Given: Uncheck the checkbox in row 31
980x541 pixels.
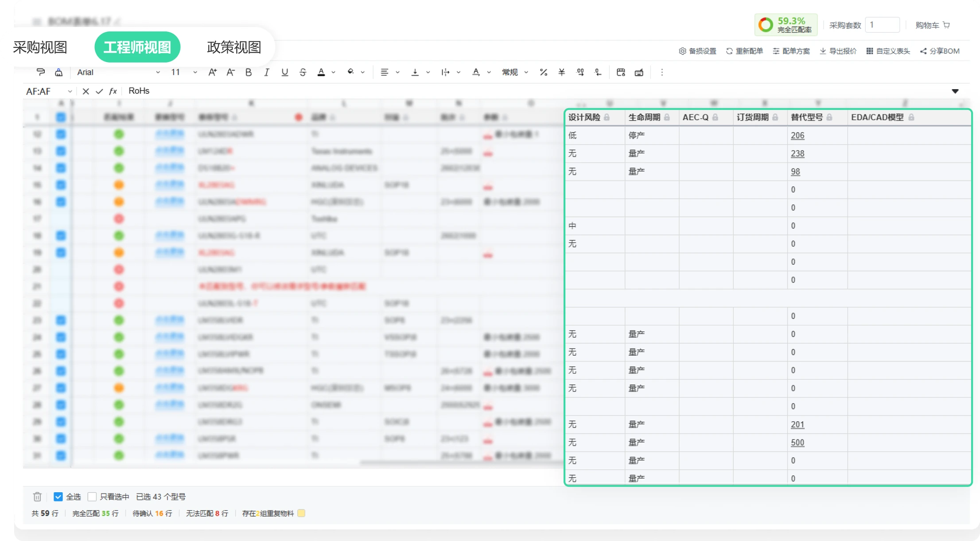Looking at the screenshot, I should click(x=61, y=455).
